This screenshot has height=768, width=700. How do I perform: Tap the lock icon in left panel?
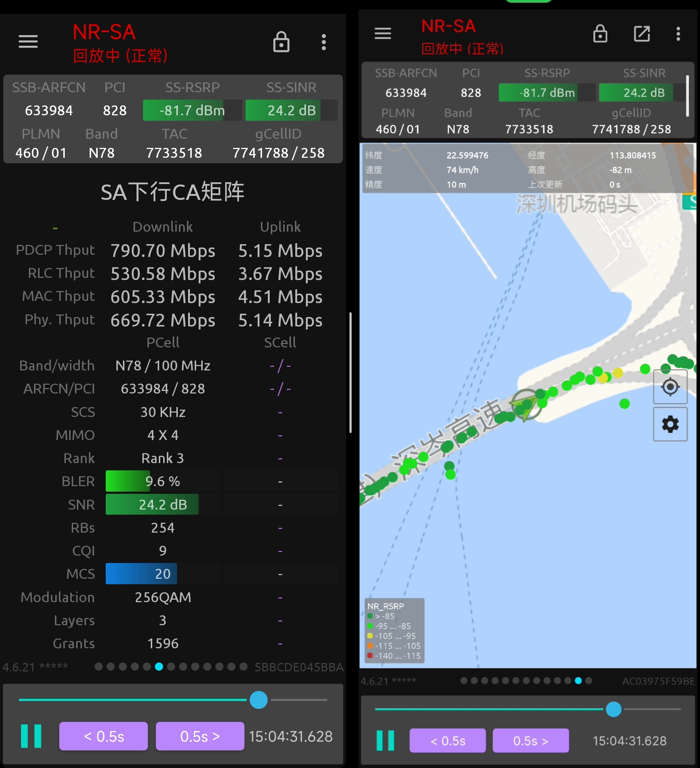click(x=281, y=41)
